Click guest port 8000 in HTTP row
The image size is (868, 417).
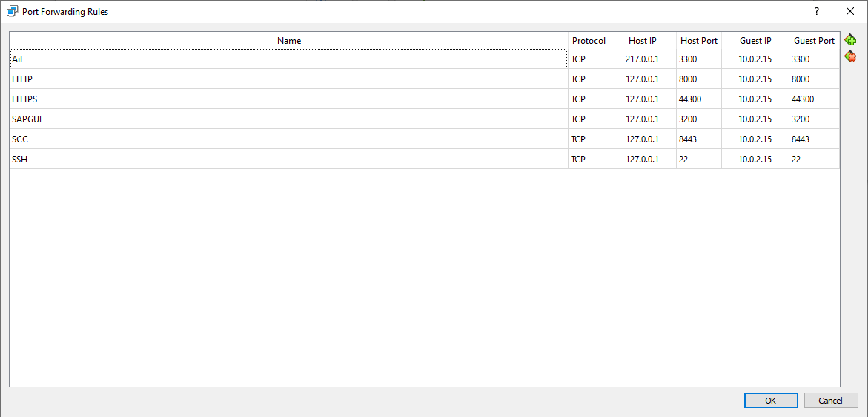click(x=814, y=79)
